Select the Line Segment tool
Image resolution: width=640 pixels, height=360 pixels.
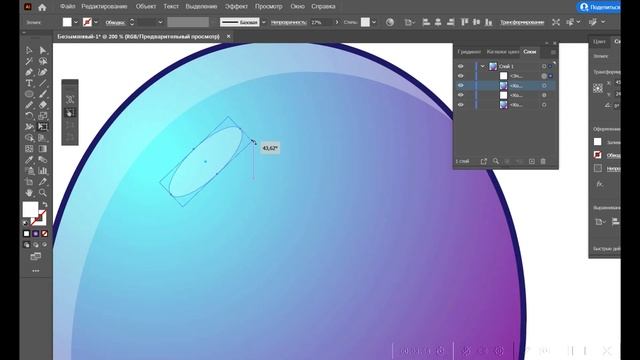click(x=43, y=83)
